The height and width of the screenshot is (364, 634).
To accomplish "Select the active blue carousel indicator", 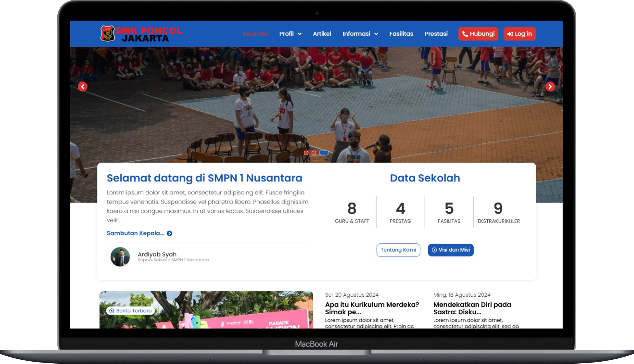I will click(x=324, y=153).
